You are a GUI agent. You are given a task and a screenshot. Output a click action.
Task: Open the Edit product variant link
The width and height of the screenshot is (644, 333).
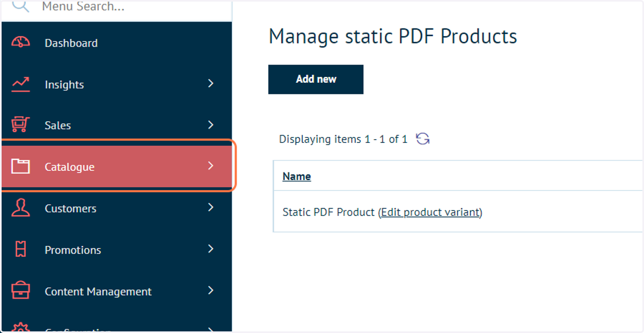coord(430,212)
